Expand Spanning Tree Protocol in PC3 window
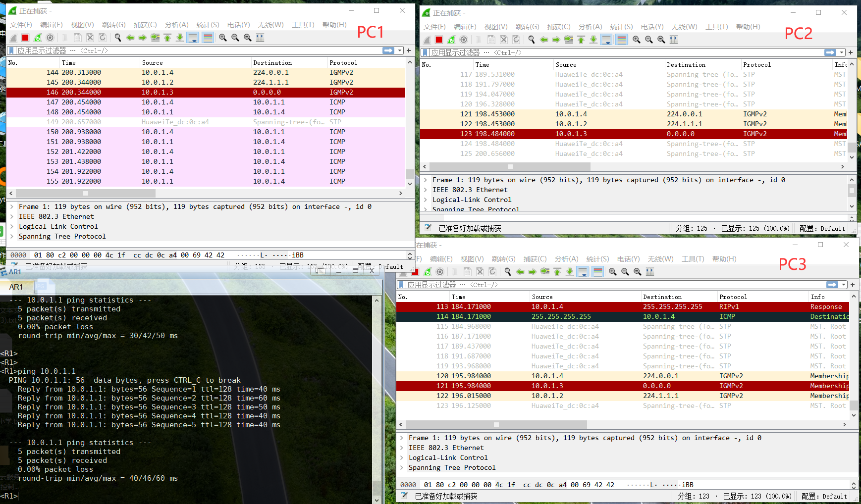 402,467
